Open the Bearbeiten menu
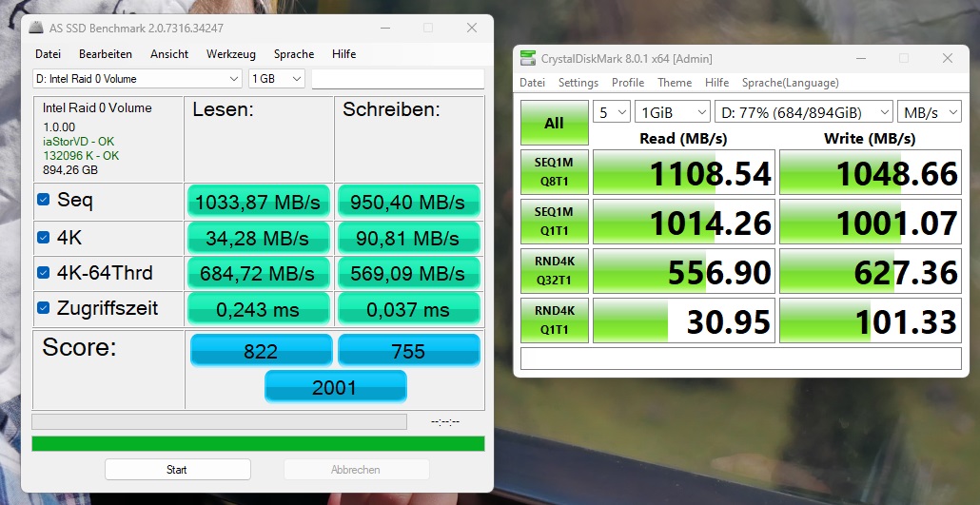The image size is (980, 505). point(106,54)
